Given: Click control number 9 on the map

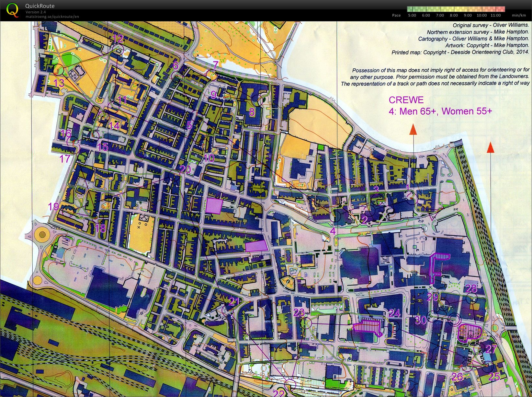Looking at the screenshot, I should pyautogui.click(x=213, y=95).
